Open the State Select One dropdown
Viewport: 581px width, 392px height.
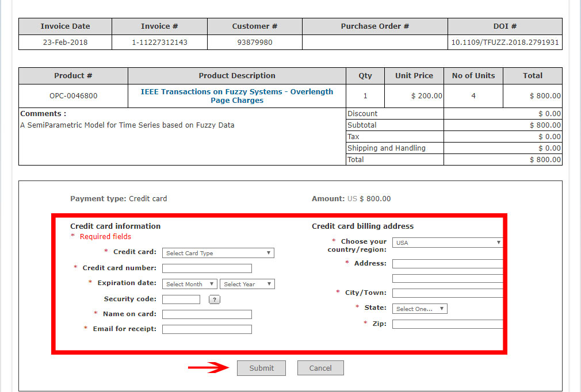[419, 309]
